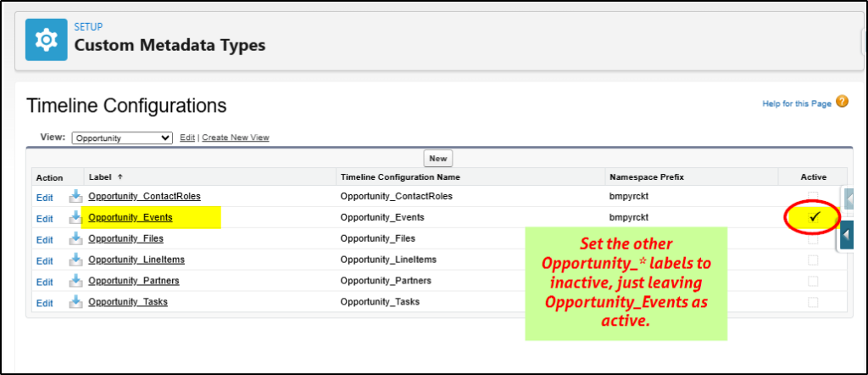Viewport: 868px width, 375px height.
Task: Click the Timeline Configuration Name column header
Action: coord(399,177)
